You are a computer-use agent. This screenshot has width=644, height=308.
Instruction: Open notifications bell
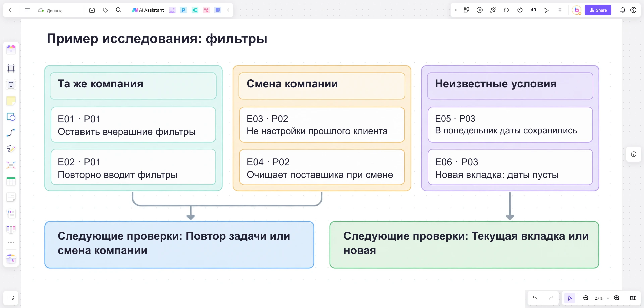(x=623, y=10)
